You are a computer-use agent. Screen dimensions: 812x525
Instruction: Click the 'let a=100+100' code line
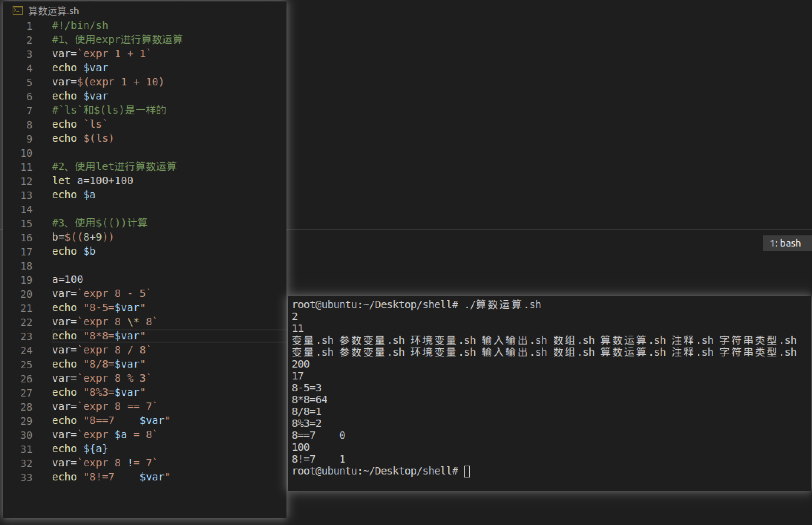pyautogui.click(x=92, y=181)
